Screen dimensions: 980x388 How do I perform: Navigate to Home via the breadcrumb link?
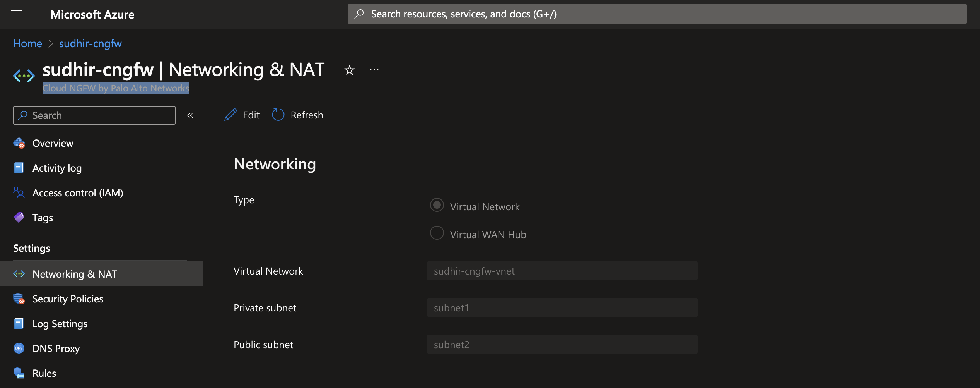27,43
